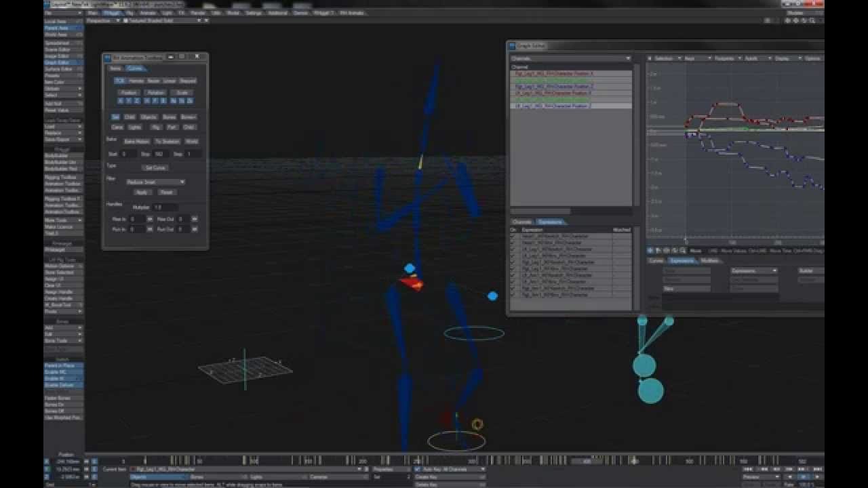
Task: Enable the Stepped curve type toggle
Action: click(x=188, y=81)
